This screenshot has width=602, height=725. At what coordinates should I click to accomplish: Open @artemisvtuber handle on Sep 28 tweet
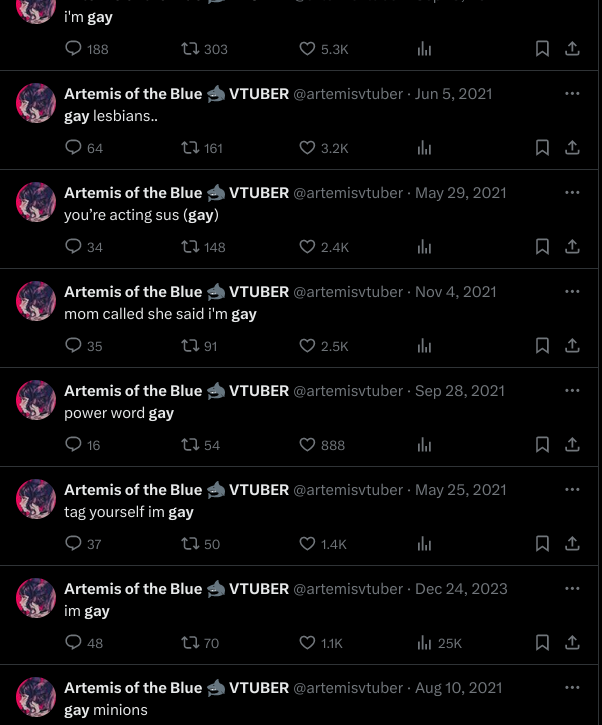click(x=348, y=391)
